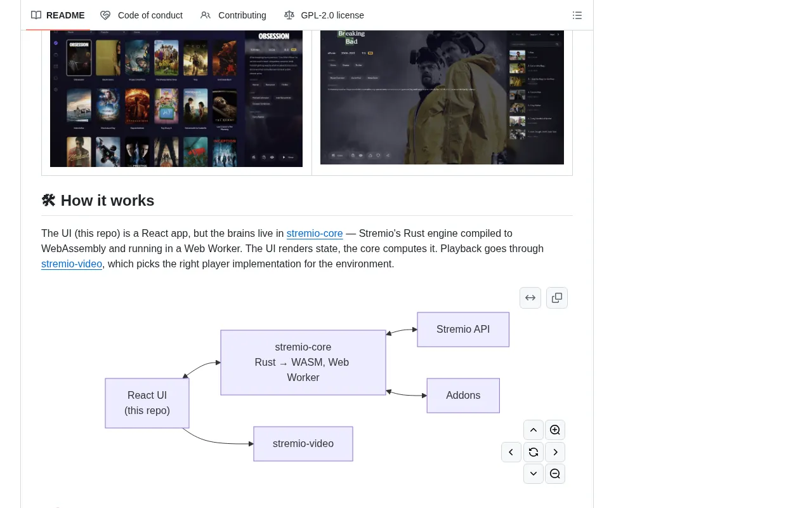Pan the diagram right
The image size is (812, 508).
pyautogui.click(x=555, y=452)
